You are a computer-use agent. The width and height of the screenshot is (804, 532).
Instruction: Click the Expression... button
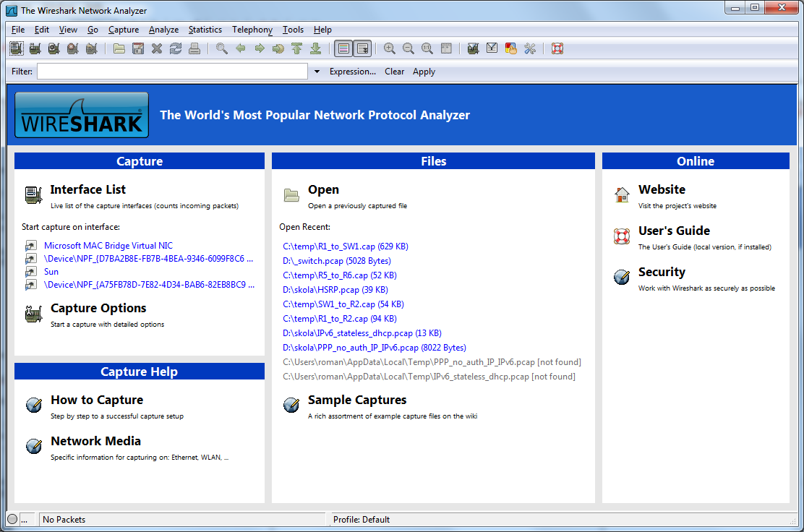[x=353, y=72]
